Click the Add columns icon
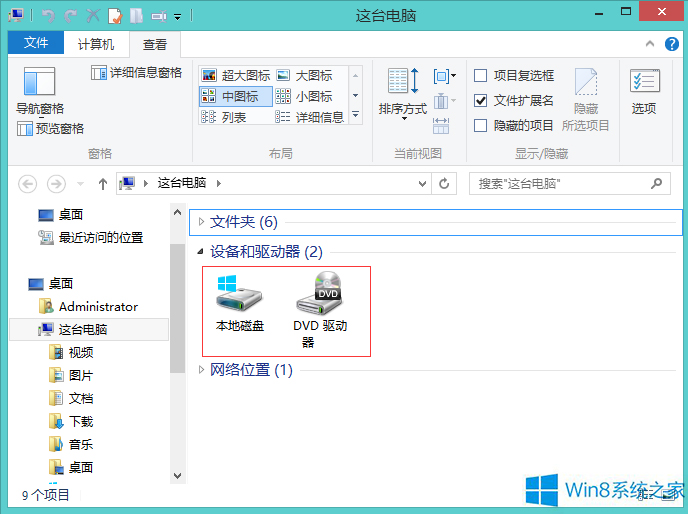The width and height of the screenshot is (688, 514). pos(444,101)
